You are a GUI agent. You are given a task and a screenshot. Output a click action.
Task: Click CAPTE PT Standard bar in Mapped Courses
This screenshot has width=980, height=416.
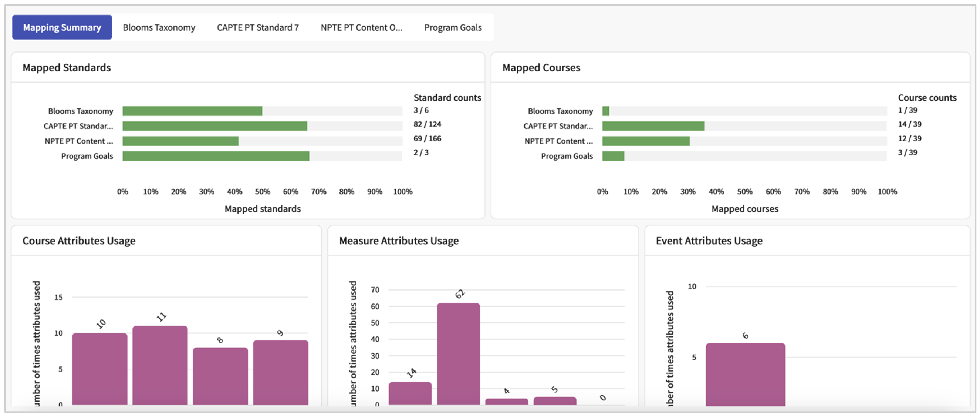(653, 126)
